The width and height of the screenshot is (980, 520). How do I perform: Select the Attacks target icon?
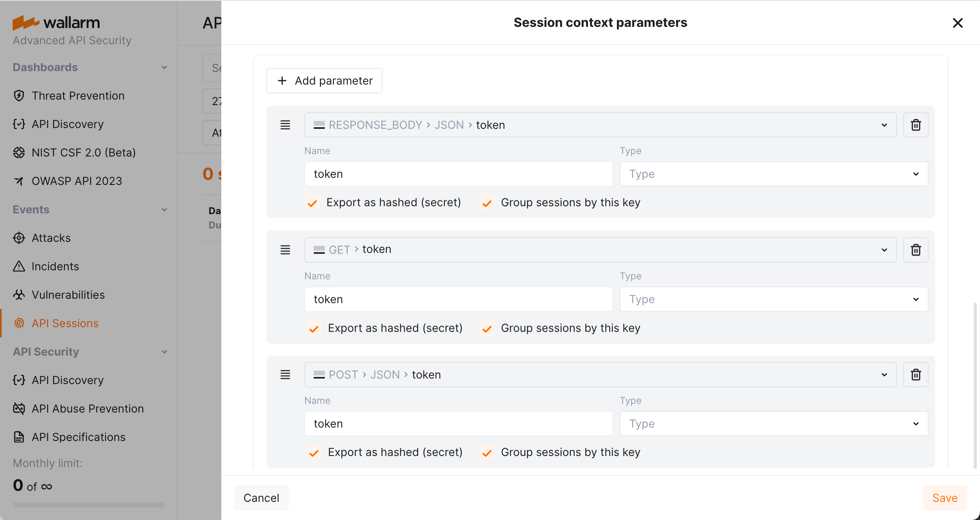click(x=19, y=237)
